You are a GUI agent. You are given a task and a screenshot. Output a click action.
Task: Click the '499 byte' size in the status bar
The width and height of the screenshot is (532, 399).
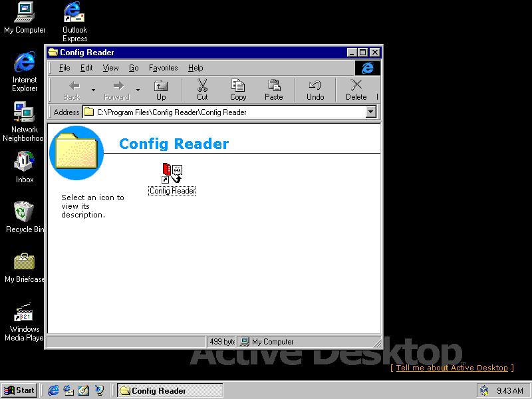pos(222,342)
